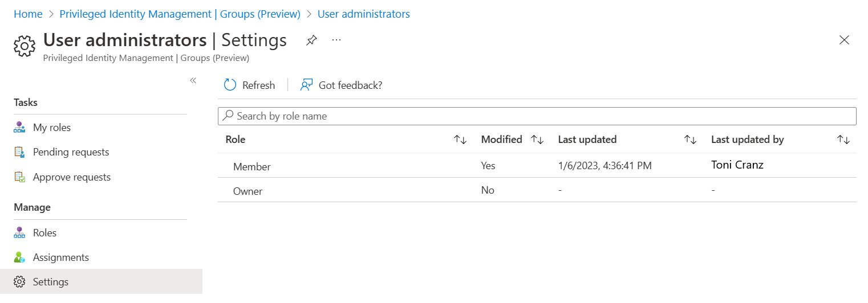Screen dimensions: 868x303
Task: Sort by the Last updated column
Action: click(690, 140)
